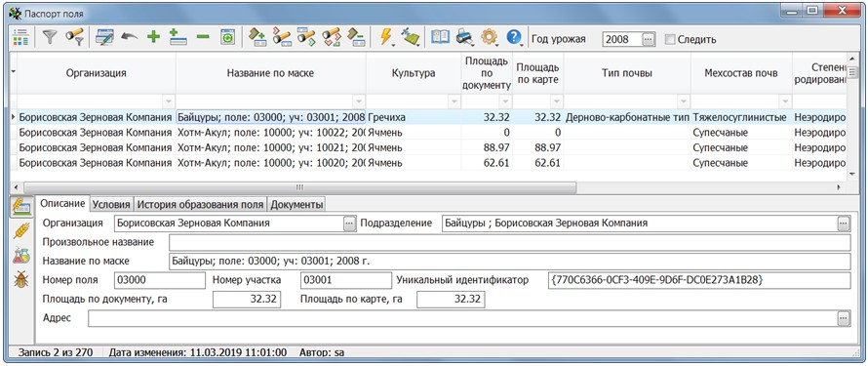Open the gear settings icon
This screenshot has height=366, width=868.
tap(489, 38)
